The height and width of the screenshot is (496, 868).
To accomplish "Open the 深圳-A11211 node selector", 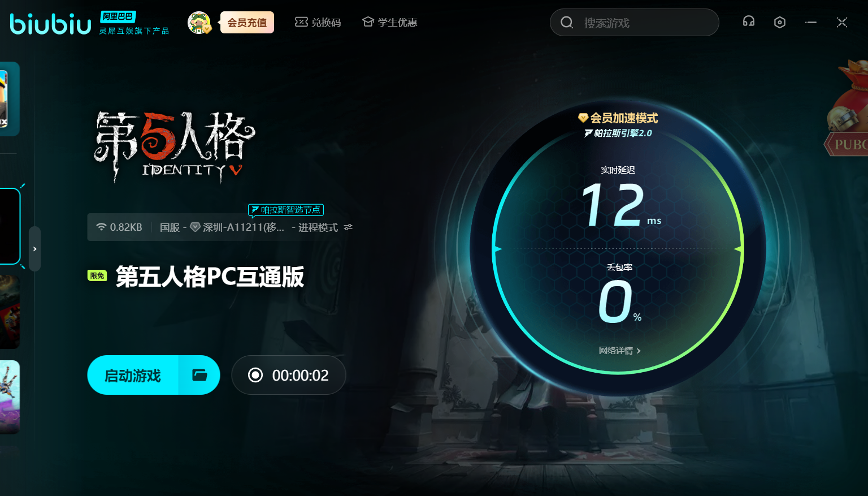I will click(237, 227).
